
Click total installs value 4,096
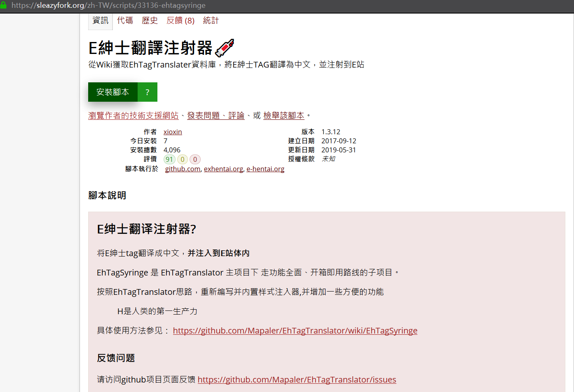(x=172, y=150)
